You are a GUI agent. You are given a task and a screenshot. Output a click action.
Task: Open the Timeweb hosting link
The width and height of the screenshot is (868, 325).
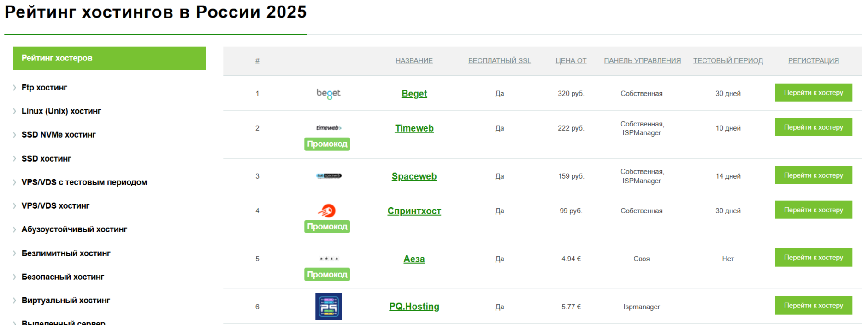tap(414, 128)
